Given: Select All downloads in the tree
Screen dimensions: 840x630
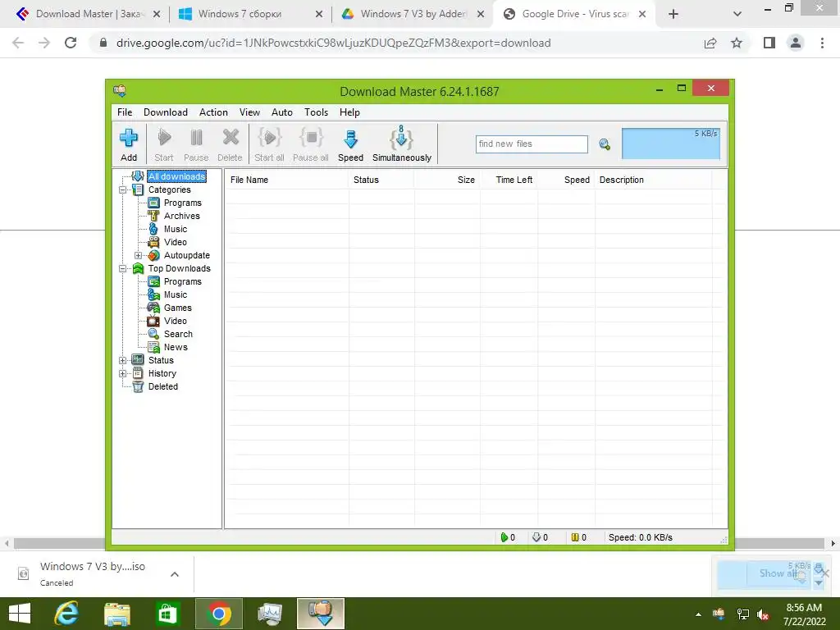Looking at the screenshot, I should point(177,176).
